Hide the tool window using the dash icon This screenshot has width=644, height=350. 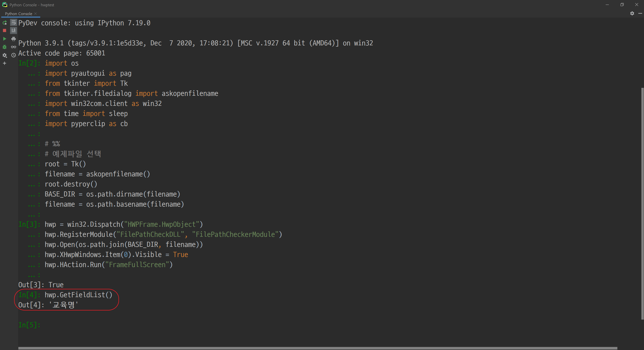pyautogui.click(x=640, y=13)
